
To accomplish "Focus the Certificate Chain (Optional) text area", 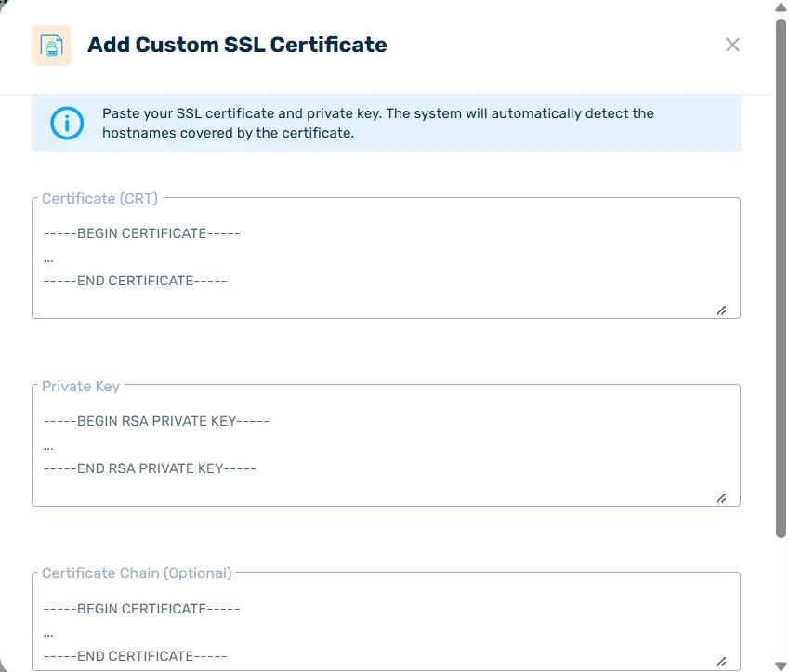I will pos(386,621).
